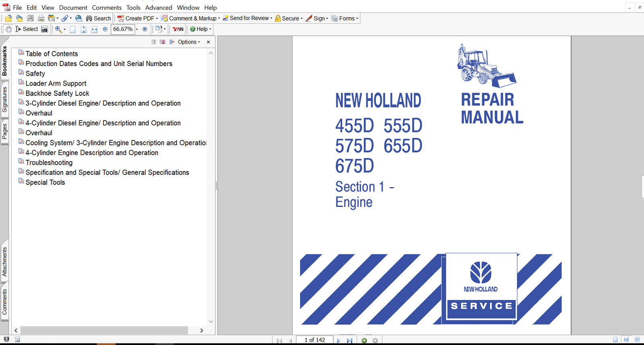The width and height of the screenshot is (644, 345).
Task: Click the zoom out minus icon
Action: (105, 29)
